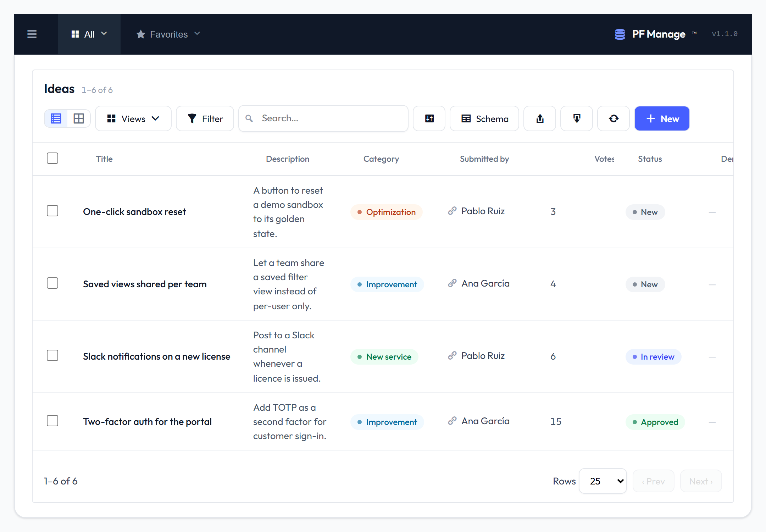Open the Schema editor

(484, 118)
